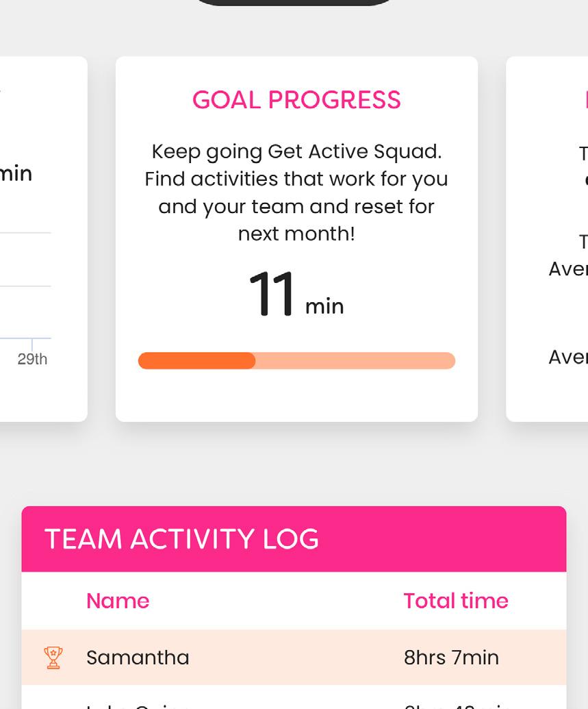This screenshot has height=709, width=588.
Task: Open the chart card on the left
Action: coord(41,238)
